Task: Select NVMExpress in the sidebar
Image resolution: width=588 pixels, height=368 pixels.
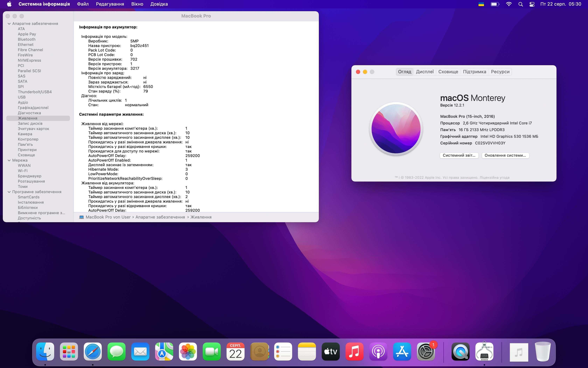Action: pyautogui.click(x=29, y=60)
